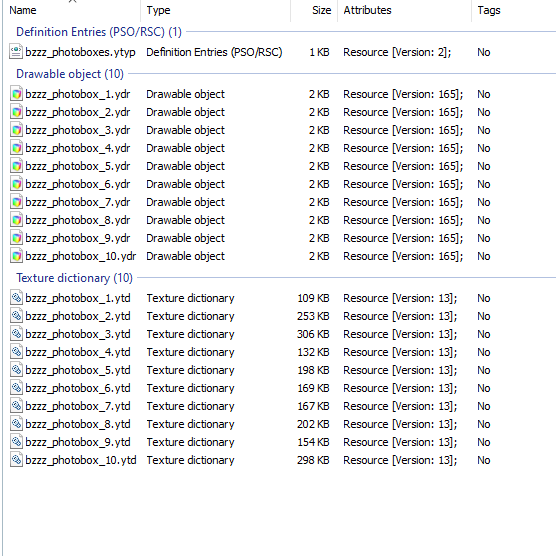Select the bzzz_photobox_8.ydr file name

pos(78,220)
